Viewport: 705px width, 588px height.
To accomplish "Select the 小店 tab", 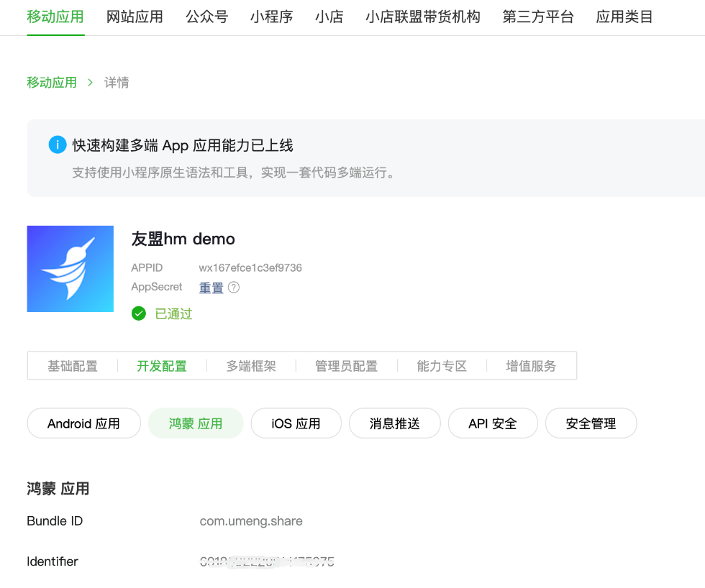I will pos(329,17).
